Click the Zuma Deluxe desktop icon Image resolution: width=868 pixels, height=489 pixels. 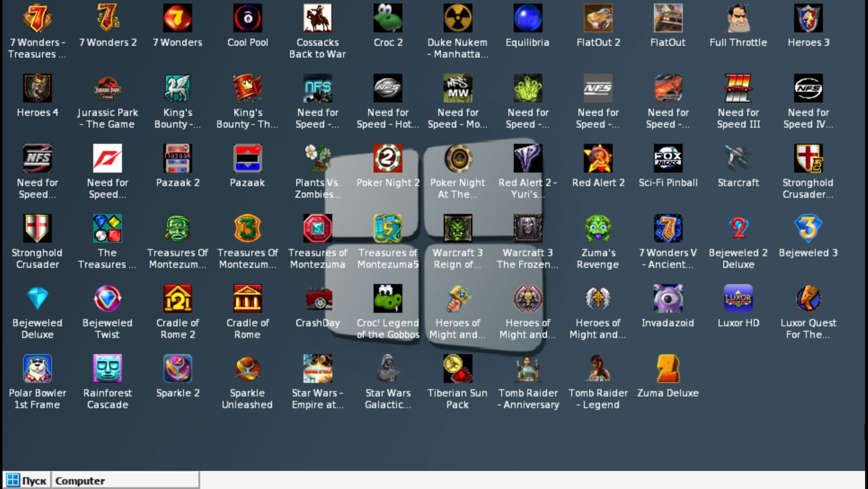pos(668,369)
